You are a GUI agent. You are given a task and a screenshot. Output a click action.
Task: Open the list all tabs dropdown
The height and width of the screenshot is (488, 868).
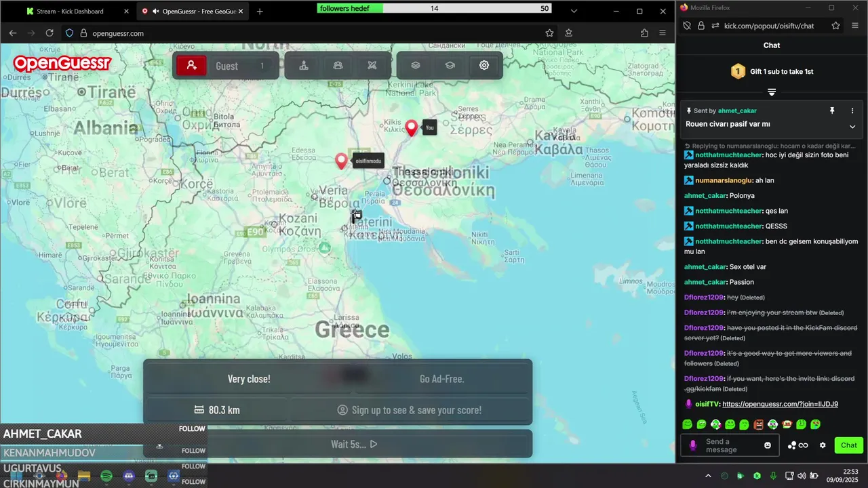[574, 12]
